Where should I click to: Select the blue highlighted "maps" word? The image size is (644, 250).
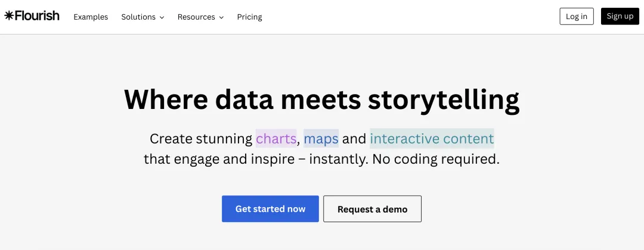[321, 139]
